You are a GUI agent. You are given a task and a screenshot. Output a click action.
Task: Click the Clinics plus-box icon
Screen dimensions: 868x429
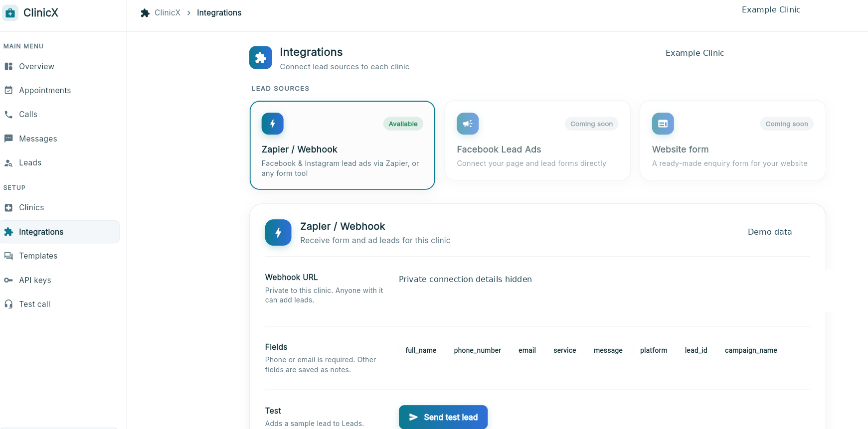click(8, 207)
